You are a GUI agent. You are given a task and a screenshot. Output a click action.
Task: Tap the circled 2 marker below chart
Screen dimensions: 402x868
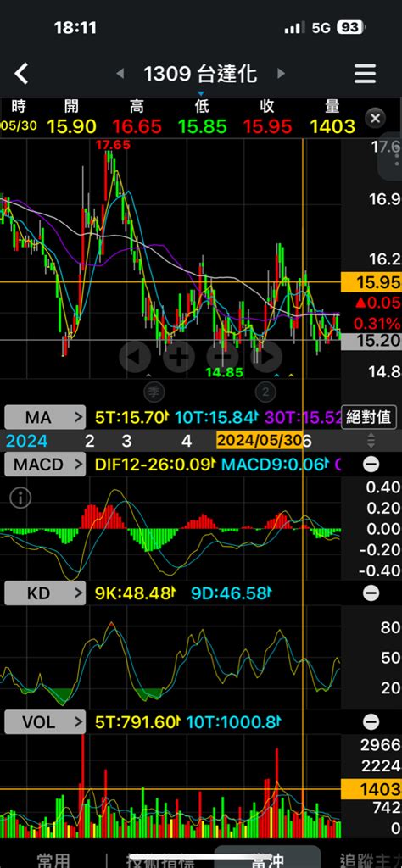[265, 392]
